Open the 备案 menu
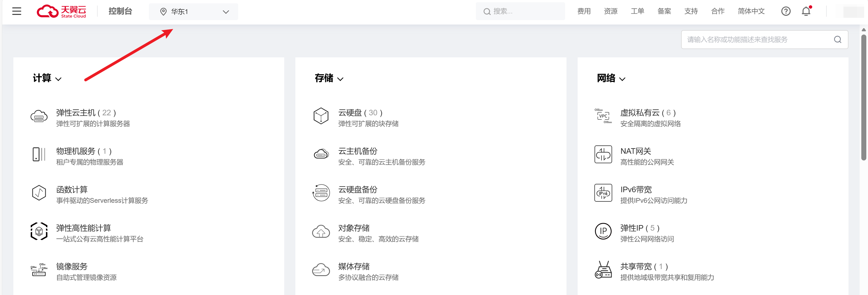Viewport: 868px width, 295px height. [x=664, y=11]
